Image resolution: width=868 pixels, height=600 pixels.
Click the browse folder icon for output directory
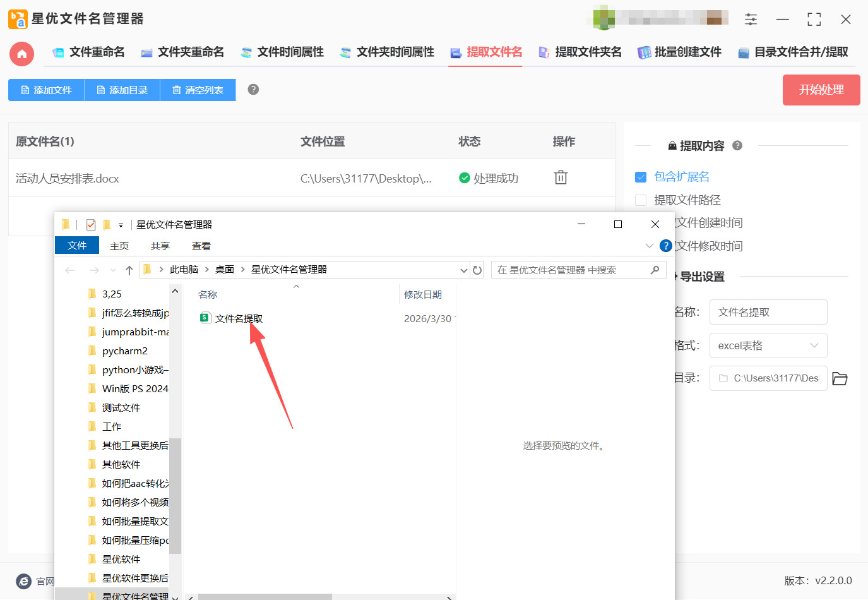click(840, 378)
